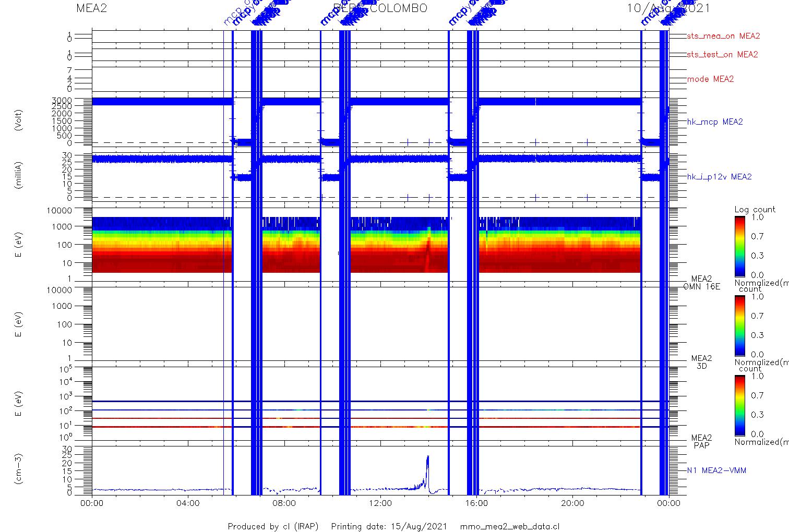Click the MEA2 3D panel label

(x=702, y=362)
